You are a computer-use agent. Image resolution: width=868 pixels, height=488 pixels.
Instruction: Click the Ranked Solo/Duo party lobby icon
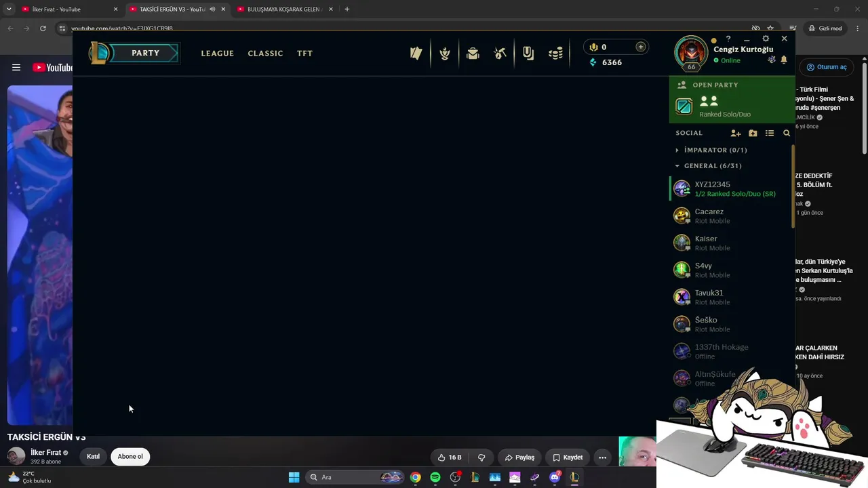click(684, 106)
